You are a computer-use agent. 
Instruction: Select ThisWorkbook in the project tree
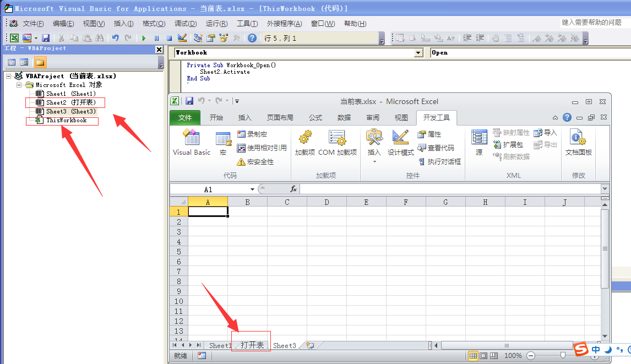tap(61, 121)
